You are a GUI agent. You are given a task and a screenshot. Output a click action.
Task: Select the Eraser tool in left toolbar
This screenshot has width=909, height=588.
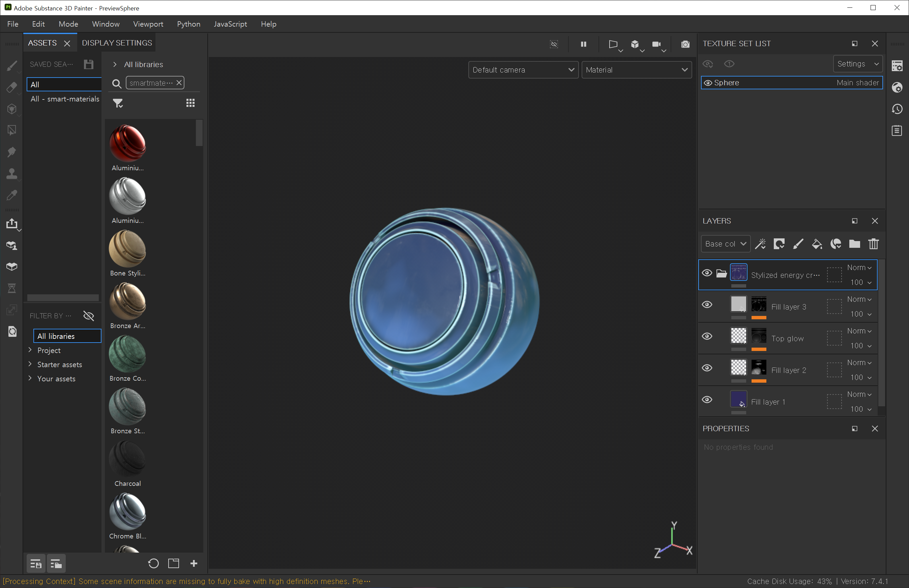coord(12,87)
